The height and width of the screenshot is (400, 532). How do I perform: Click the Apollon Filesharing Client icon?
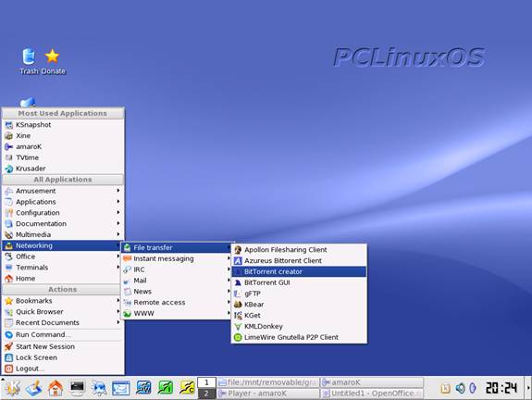[x=238, y=250]
